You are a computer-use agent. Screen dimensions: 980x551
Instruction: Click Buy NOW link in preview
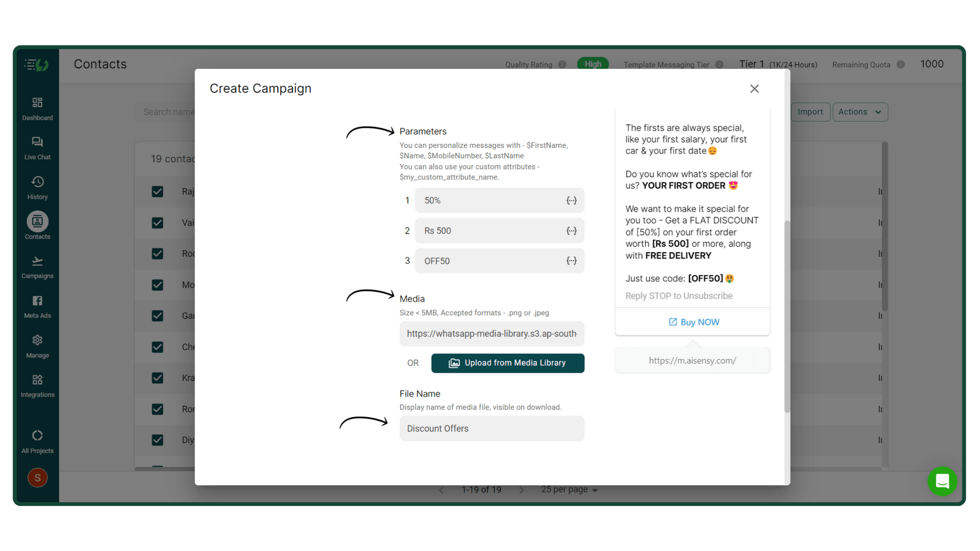[693, 322]
